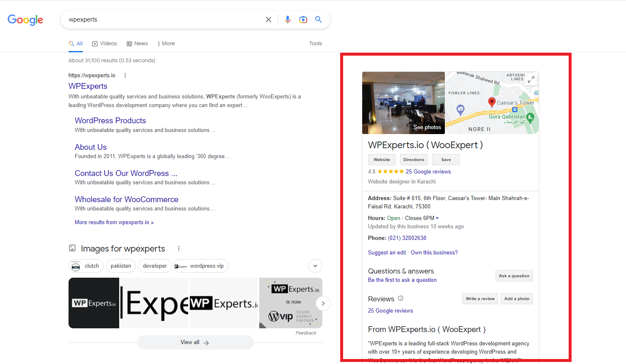Screen dimensions: 626x364
Task: Click the Ask a question button
Action: click(x=514, y=276)
